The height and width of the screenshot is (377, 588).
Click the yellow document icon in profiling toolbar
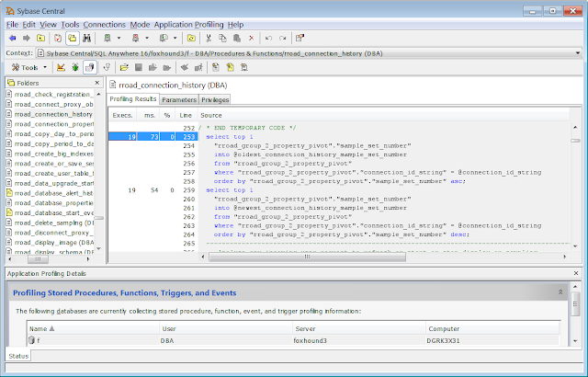click(x=230, y=67)
